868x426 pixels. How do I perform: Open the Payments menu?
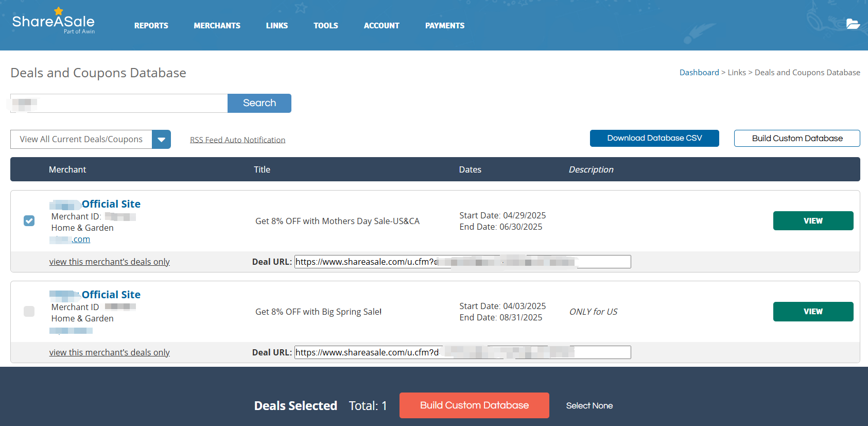445,25
